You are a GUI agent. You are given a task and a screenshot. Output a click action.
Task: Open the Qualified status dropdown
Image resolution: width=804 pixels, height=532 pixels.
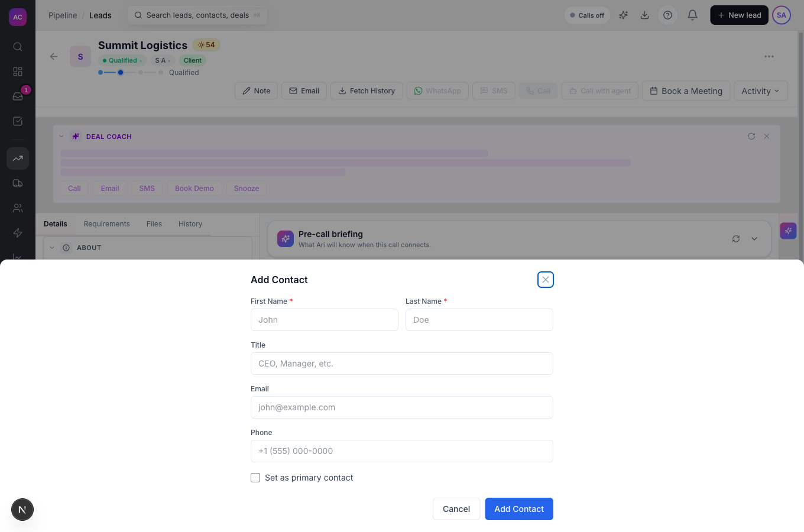tap(122, 60)
